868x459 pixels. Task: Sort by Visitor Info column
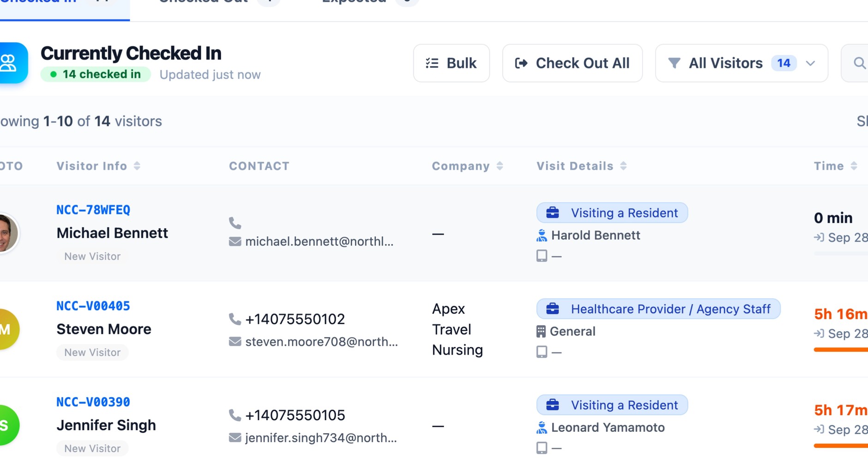tap(98, 166)
